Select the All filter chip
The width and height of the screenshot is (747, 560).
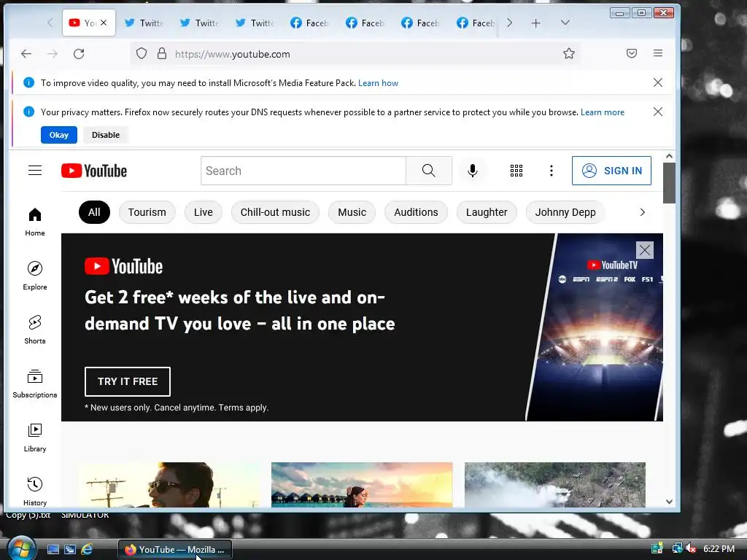tap(94, 212)
